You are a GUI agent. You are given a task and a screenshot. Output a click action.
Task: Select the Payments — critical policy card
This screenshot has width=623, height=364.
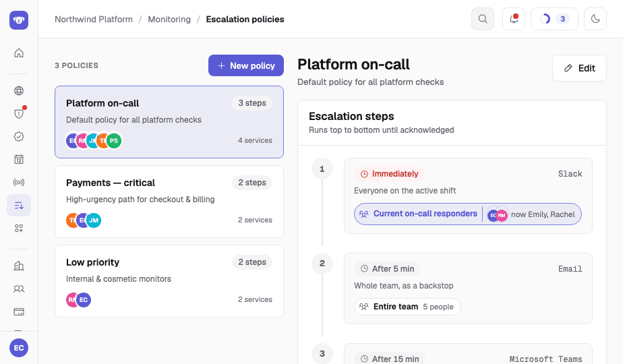169,202
